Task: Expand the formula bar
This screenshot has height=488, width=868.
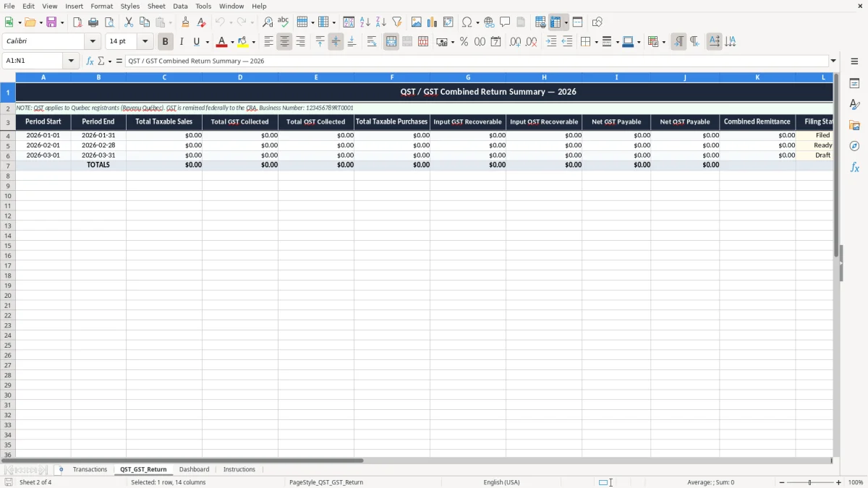Action: (x=833, y=61)
